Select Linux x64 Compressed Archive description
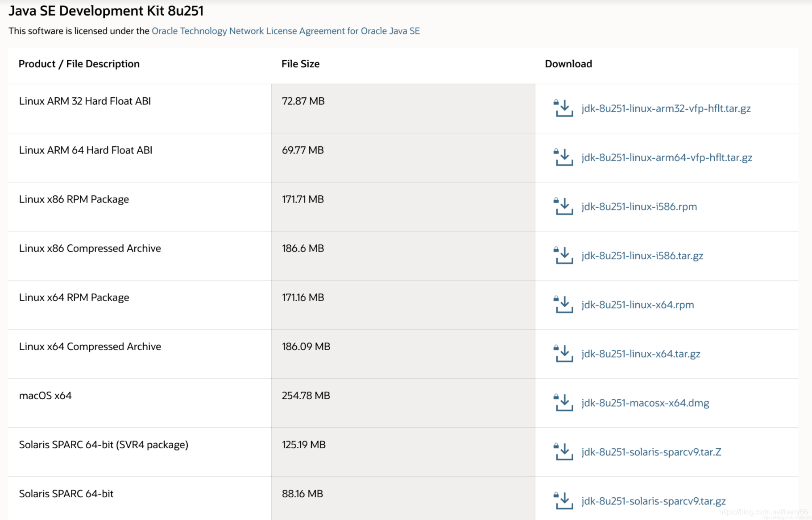 90,347
